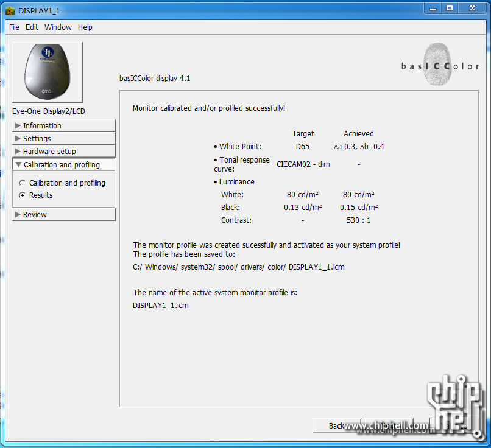Viewport: 491px width, 448px height.
Task: Minimize the DISPLAY1_1 window
Action: pos(433,9)
